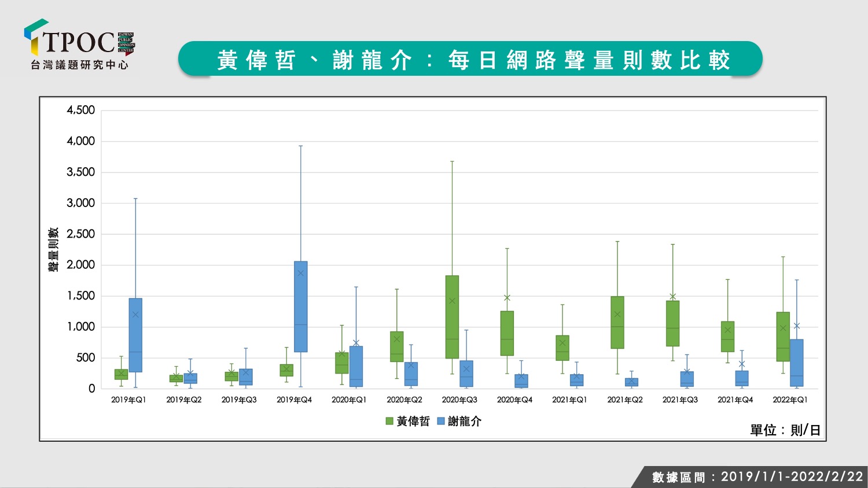Click the TPOC logo at top left
The height and width of the screenshot is (488, 868).
tap(79, 45)
